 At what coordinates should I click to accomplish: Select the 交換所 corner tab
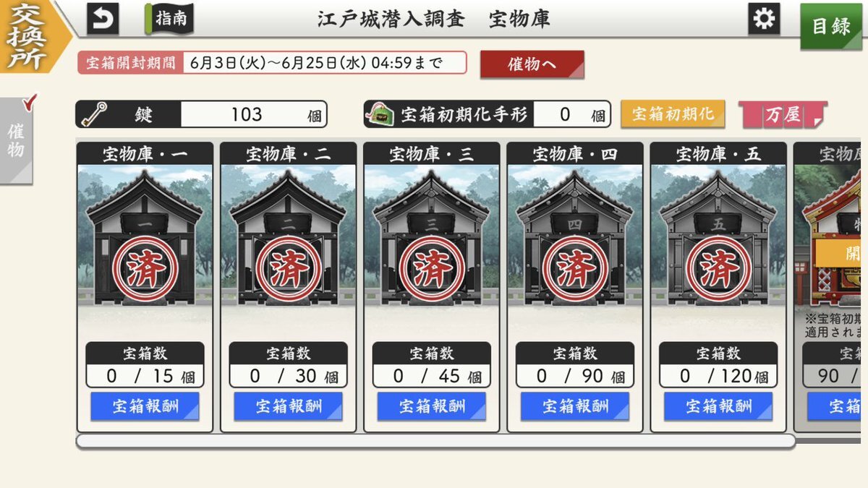pyautogui.click(x=27, y=35)
